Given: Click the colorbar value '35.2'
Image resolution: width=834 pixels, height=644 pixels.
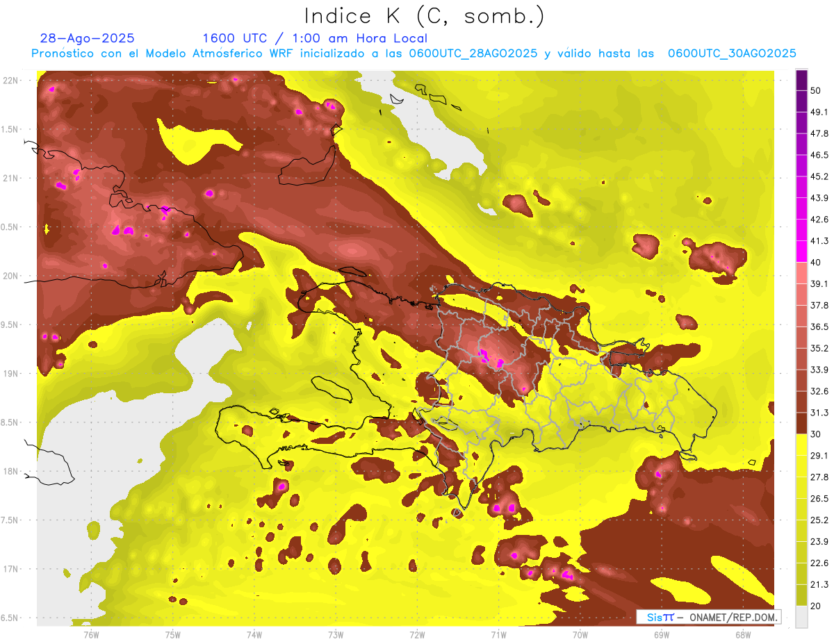Looking at the screenshot, I should click(819, 348).
